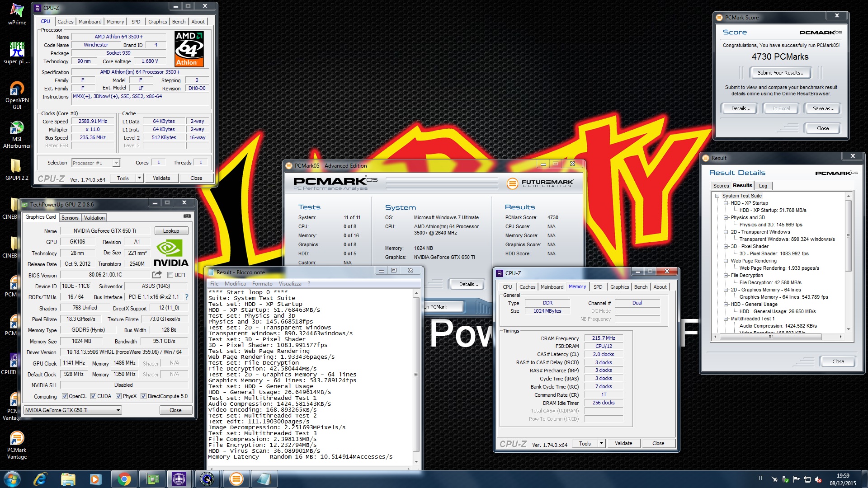
Task: Open the super_pi desktop shortcut
Action: pyautogui.click(x=17, y=52)
